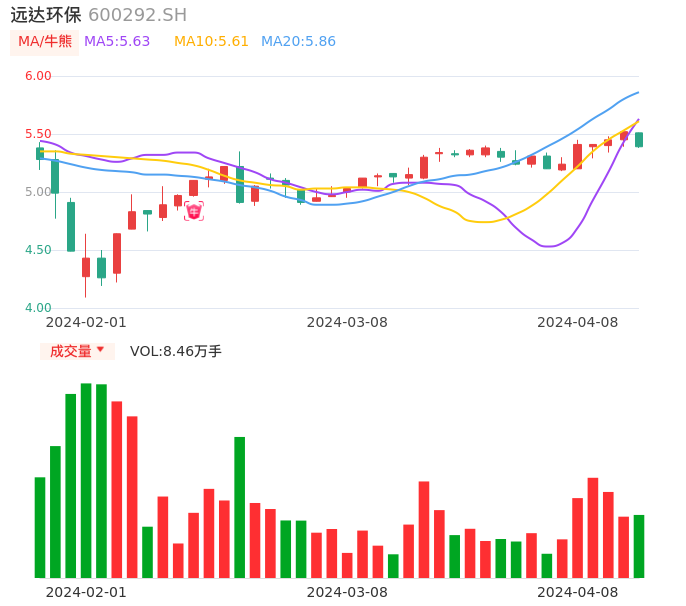Open the 成交量 indicator dropdown
The image size is (686, 606).
[77, 351]
